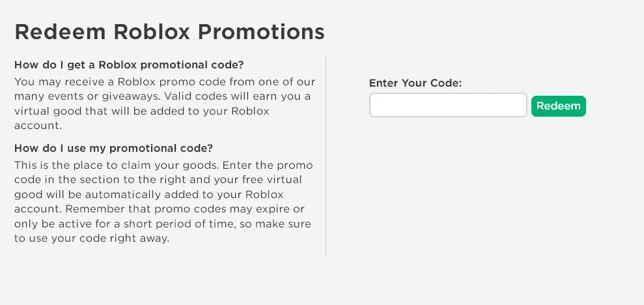The height and width of the screenshot is (305, 644).
Task: Click the word 'Redeem' in the page title
Action: [x=61, y=32]
